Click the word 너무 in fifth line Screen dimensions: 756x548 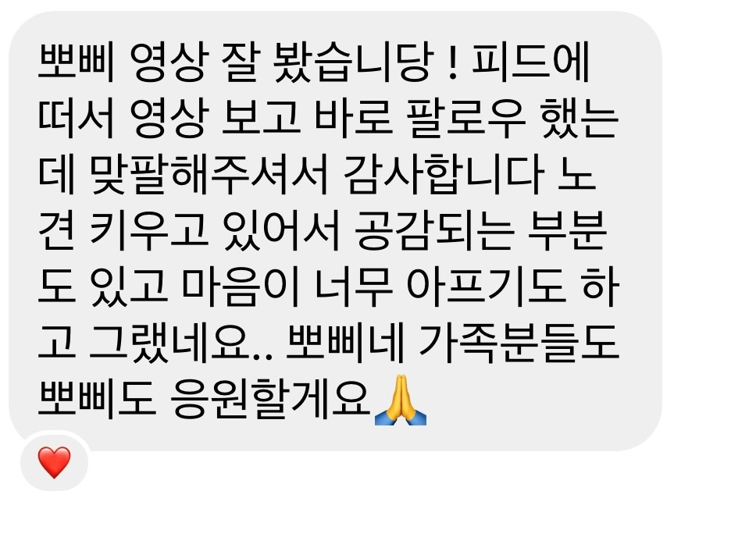tap(354, 287)
